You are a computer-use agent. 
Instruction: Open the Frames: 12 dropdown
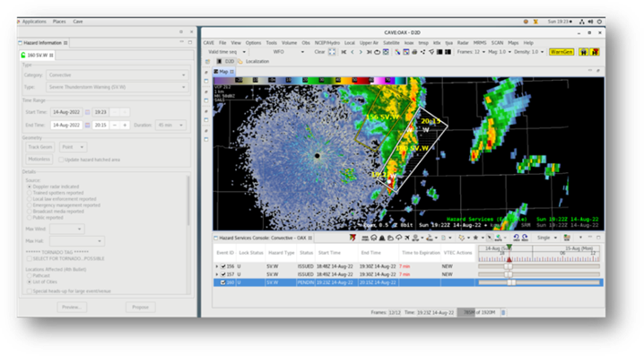(x=471, y=52)
